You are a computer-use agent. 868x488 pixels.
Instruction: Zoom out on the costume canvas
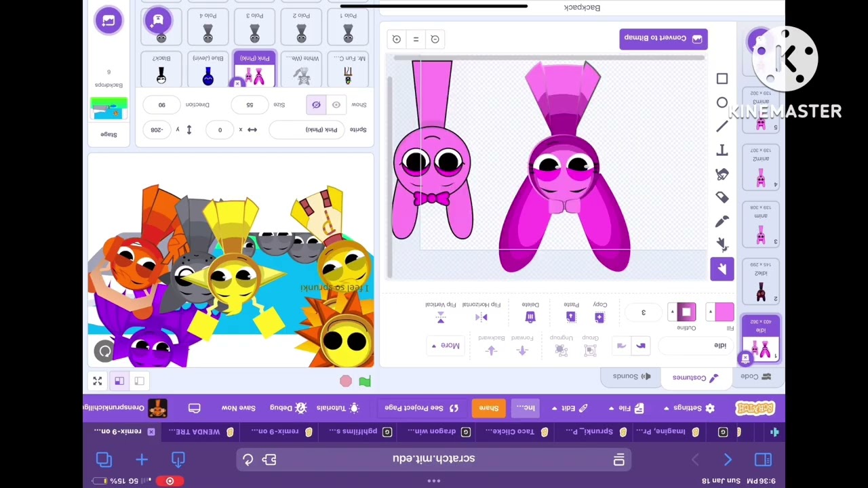click(435, 39)
